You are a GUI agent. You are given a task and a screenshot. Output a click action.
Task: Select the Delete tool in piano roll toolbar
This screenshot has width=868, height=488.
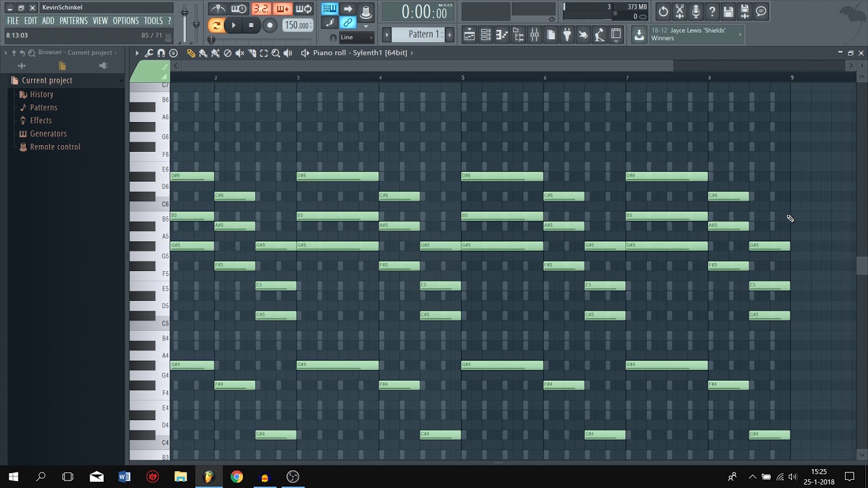point(227,53)
